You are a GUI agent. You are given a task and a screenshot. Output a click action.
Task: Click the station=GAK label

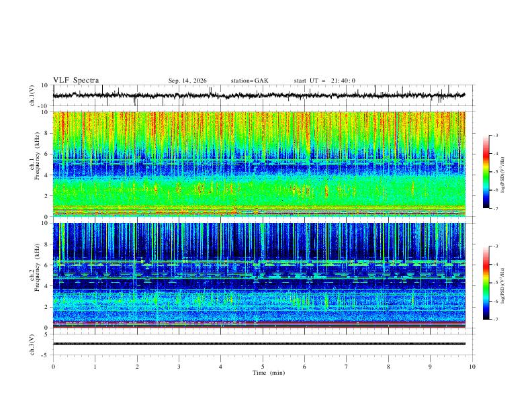[x=249, y=81]
